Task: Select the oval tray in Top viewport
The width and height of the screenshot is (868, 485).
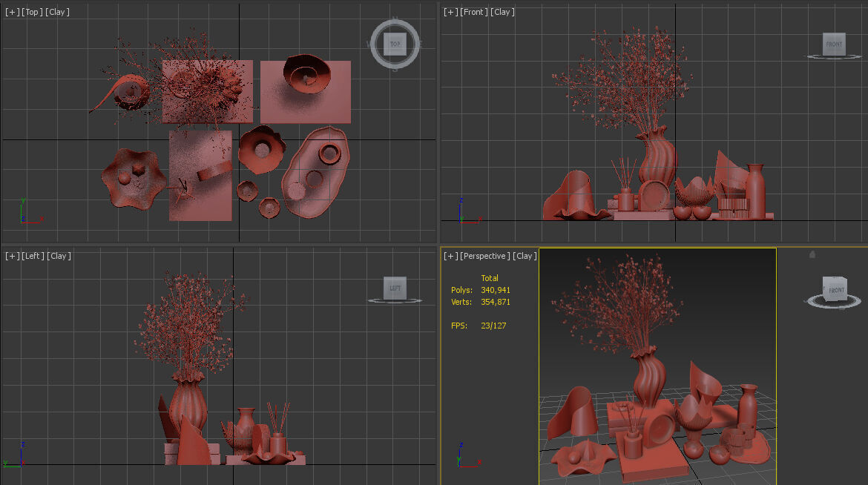Action: point(315,171)
